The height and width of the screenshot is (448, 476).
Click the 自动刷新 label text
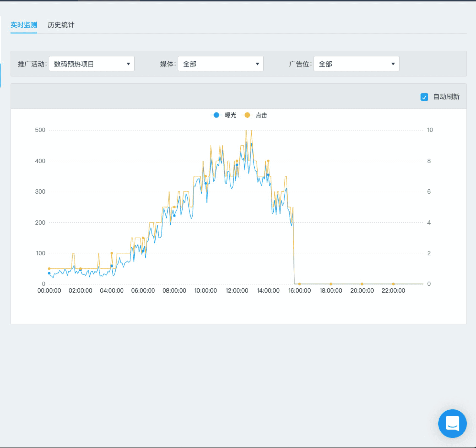(446, 97)
